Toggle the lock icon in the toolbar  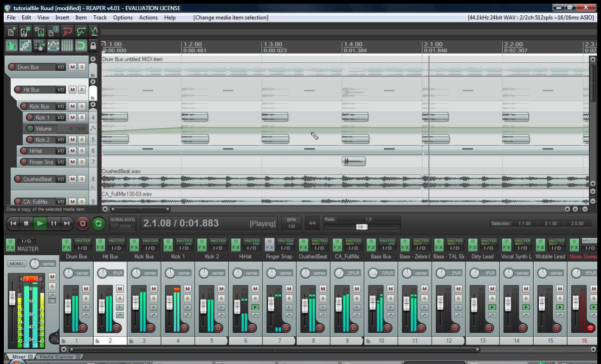coord(93,46)
